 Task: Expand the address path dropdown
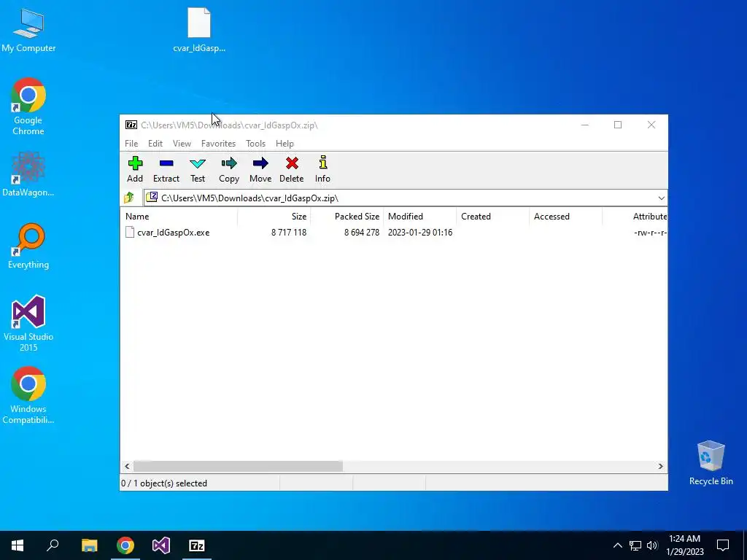pos(661,198)
